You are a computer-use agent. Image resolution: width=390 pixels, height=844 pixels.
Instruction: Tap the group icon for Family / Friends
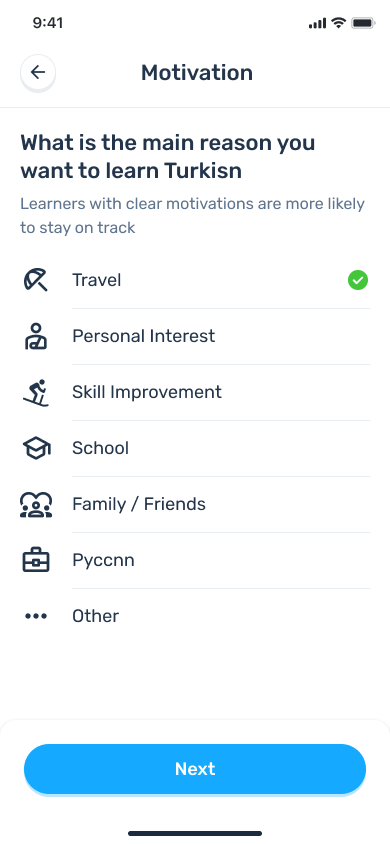pyautogui.click(x=36, y=504)
